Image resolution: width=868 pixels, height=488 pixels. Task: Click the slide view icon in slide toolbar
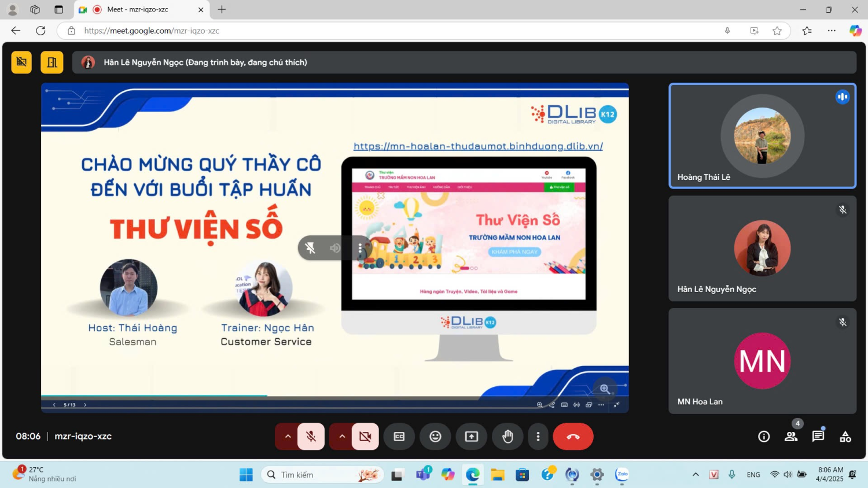click(589, 405)
